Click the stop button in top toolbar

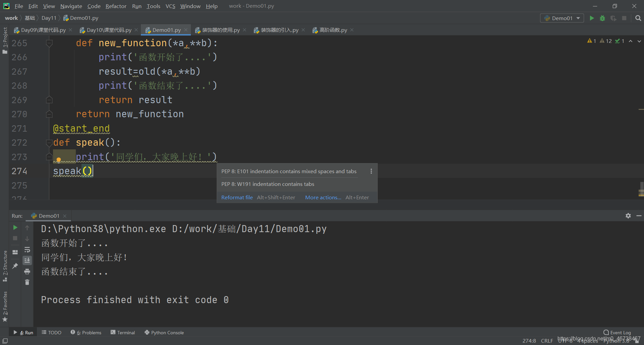[624, 18]
